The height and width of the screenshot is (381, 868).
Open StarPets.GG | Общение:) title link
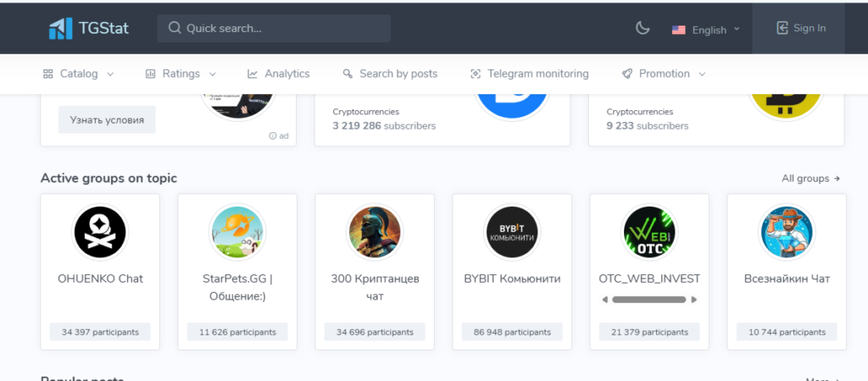click(x=237, y=288)
